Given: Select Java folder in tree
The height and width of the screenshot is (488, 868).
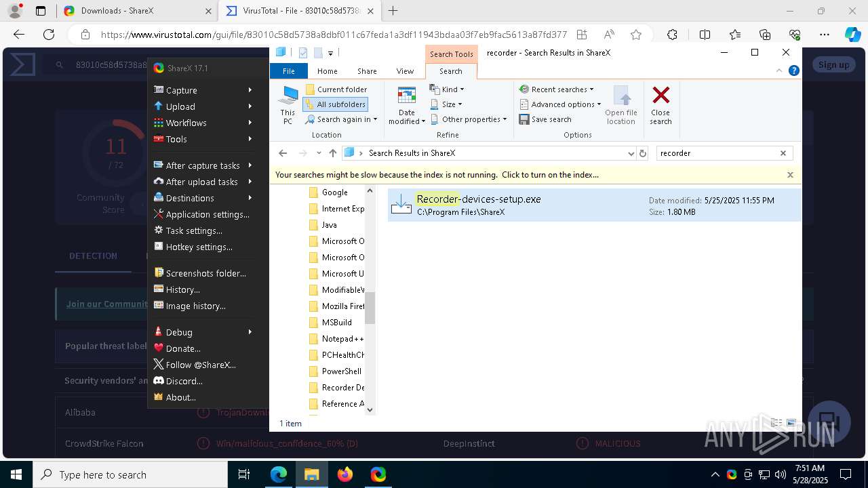Looking at the screenshot, I should [329, 225].
